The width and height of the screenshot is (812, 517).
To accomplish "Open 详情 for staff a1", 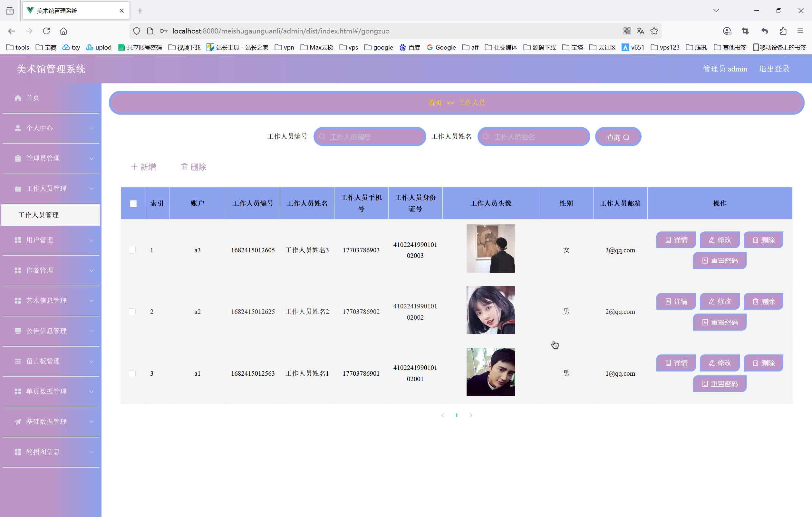I will coord(676,363).
